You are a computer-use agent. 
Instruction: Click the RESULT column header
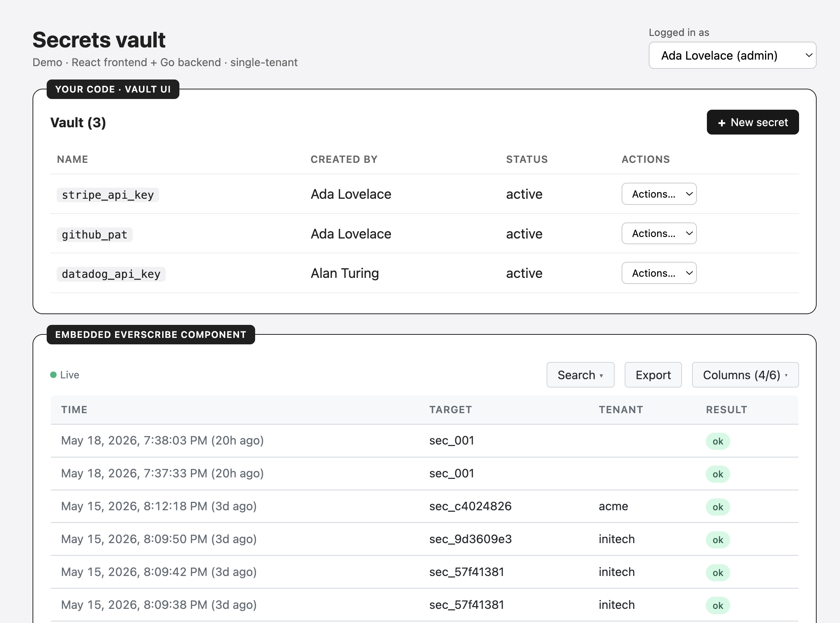point(726,410)
